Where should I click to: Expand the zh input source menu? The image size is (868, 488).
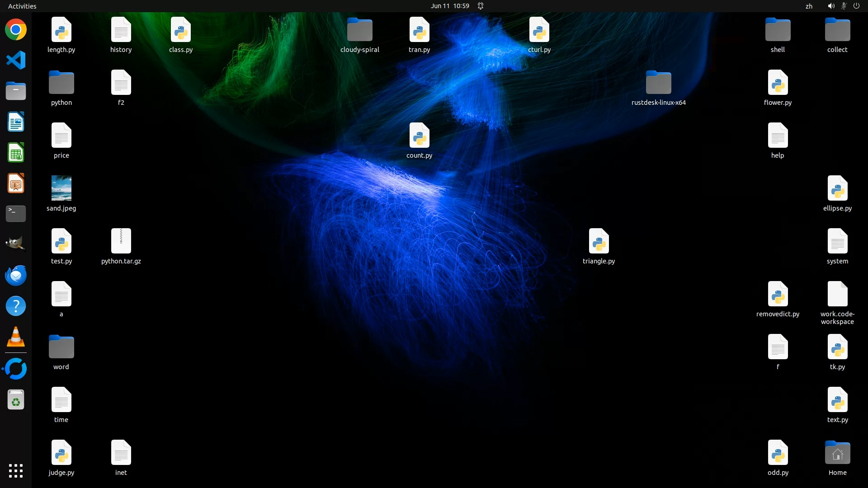(809, 6)
